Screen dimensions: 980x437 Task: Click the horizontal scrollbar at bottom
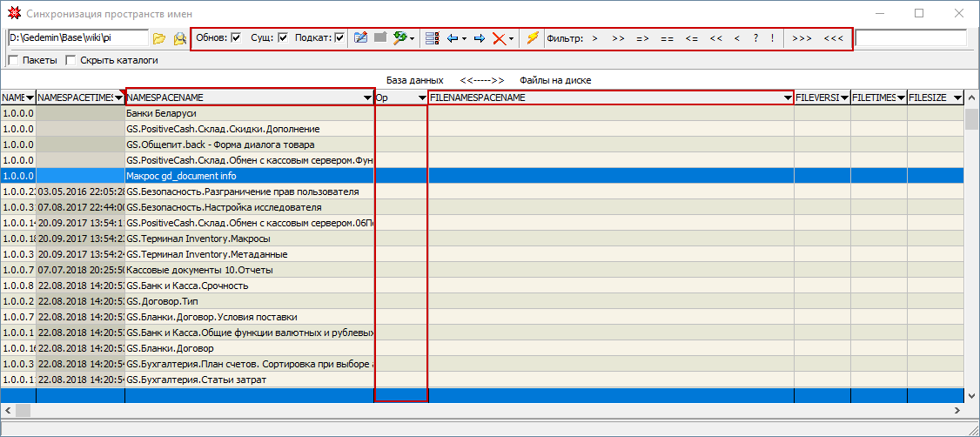[487, 409]
